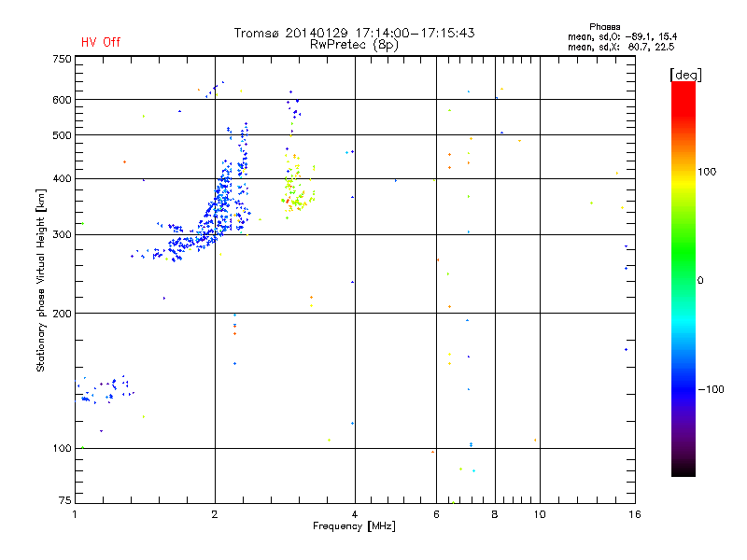Click the 'Phases' statistics heading
Viewport: 747px width, 560px height.
click(x=604, y=27)
